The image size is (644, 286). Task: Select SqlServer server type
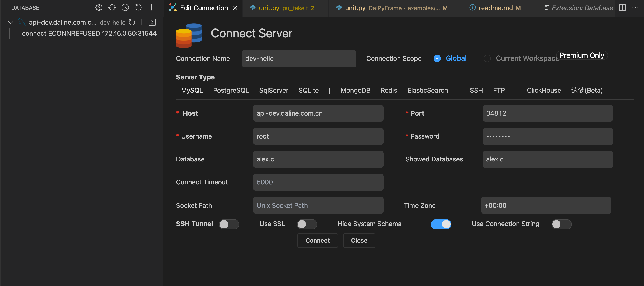click(273, 90)
